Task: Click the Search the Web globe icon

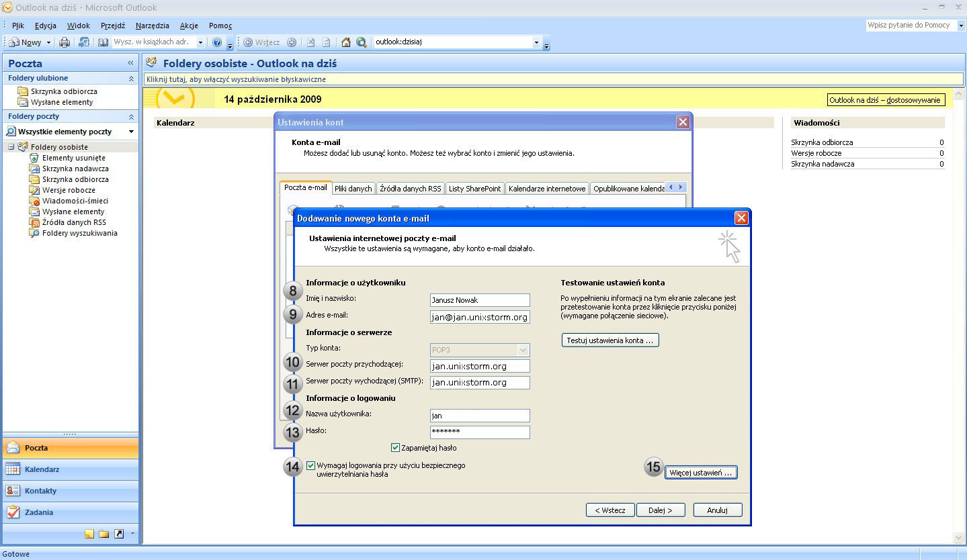Action: [362, 42]
